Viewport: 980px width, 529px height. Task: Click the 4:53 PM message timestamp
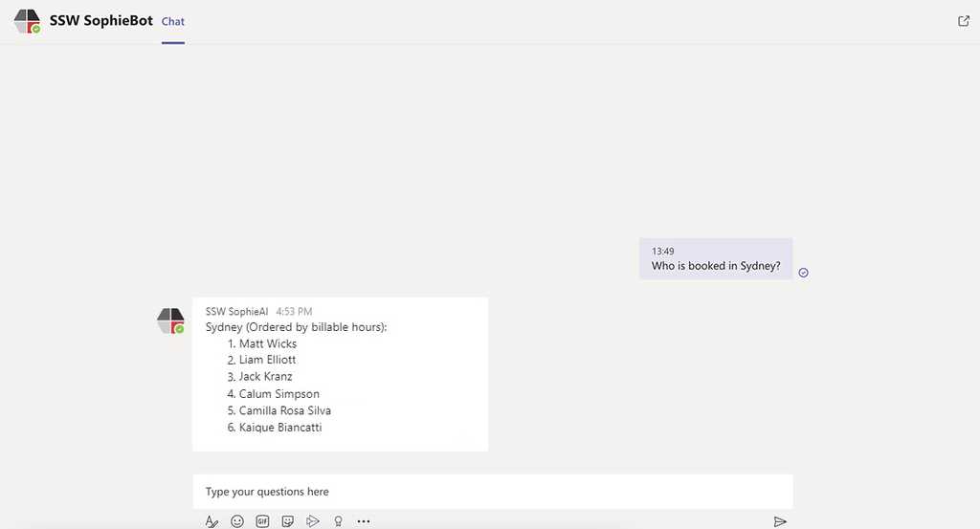(x=294, y=312)
